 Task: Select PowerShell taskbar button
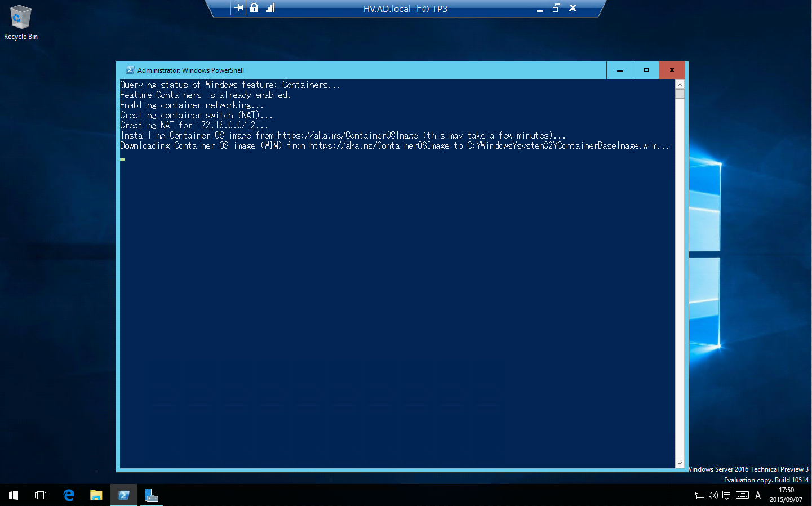[x=123, y=495]
